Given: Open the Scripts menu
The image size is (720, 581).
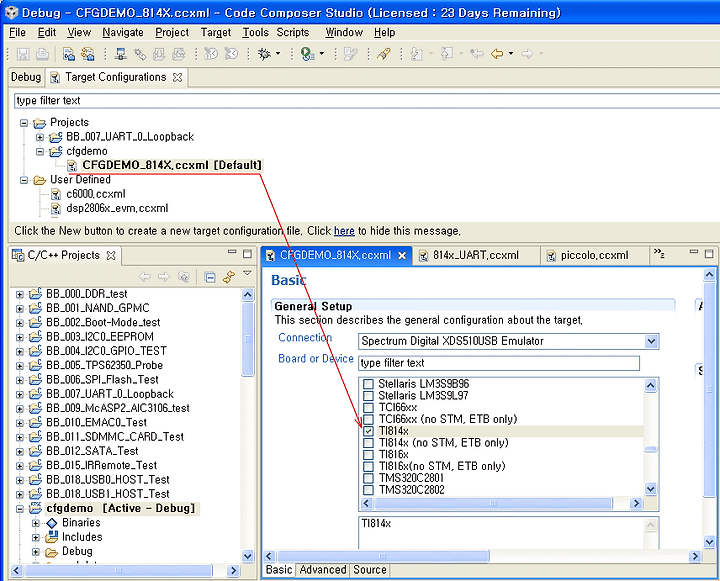Looking at the screenshot, I should click(292, 33).
